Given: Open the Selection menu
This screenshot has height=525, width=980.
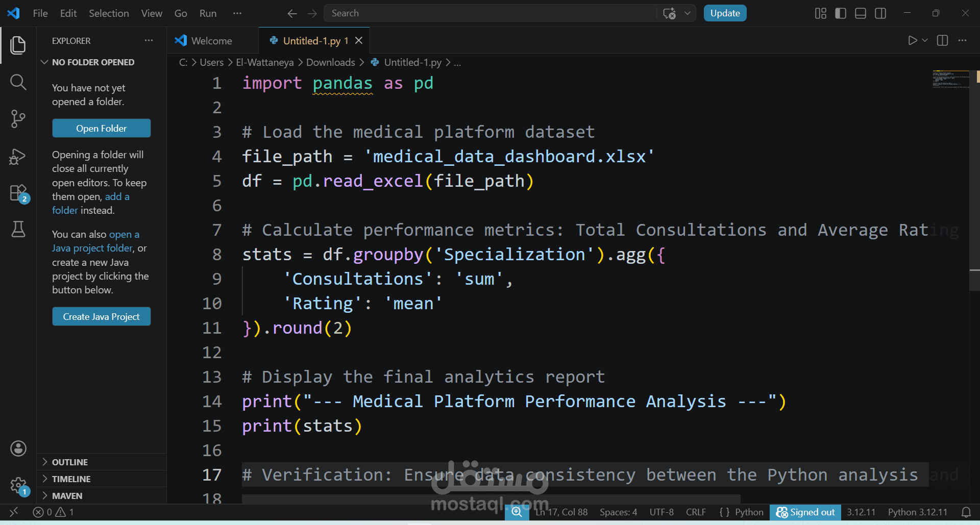Looking at the screenshot, I should point(109,13).
